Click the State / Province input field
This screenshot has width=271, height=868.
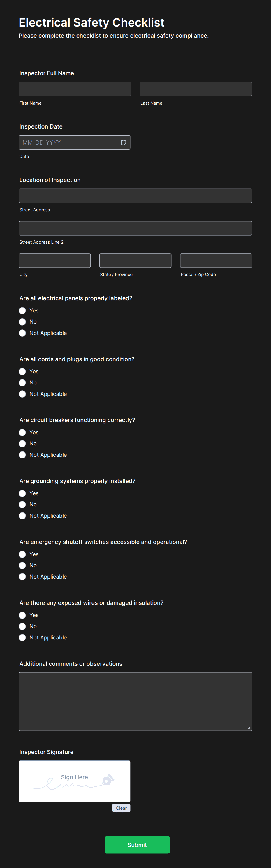(x=135, y=261)
